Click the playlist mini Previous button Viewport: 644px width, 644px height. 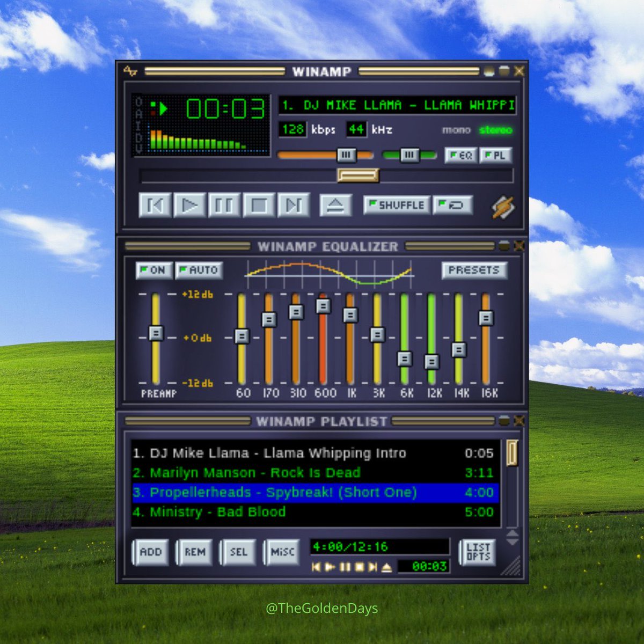tap(316, 567)
